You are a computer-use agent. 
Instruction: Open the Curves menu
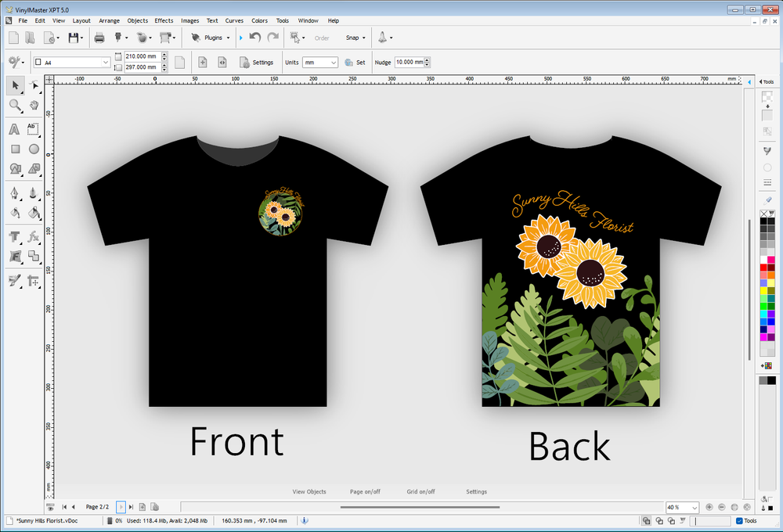[x=234, y=20]
